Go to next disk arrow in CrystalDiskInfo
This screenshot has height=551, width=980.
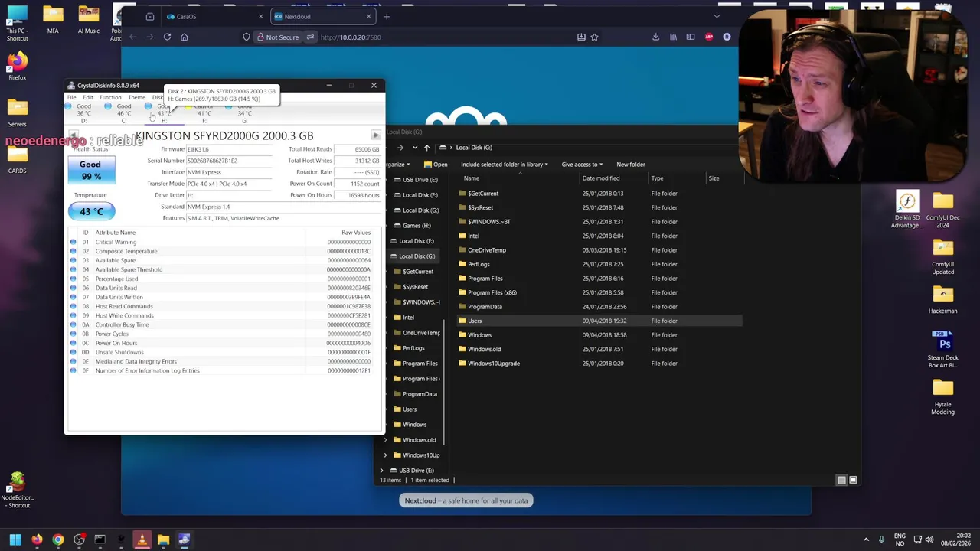point(375,135)
